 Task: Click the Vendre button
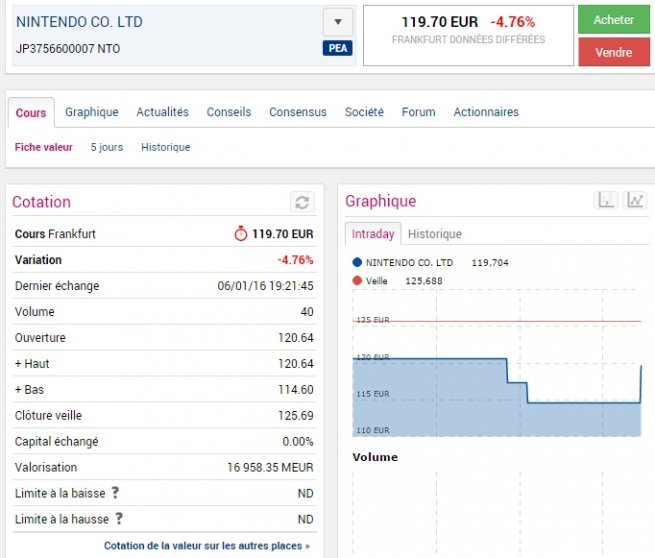coord(614,52)
